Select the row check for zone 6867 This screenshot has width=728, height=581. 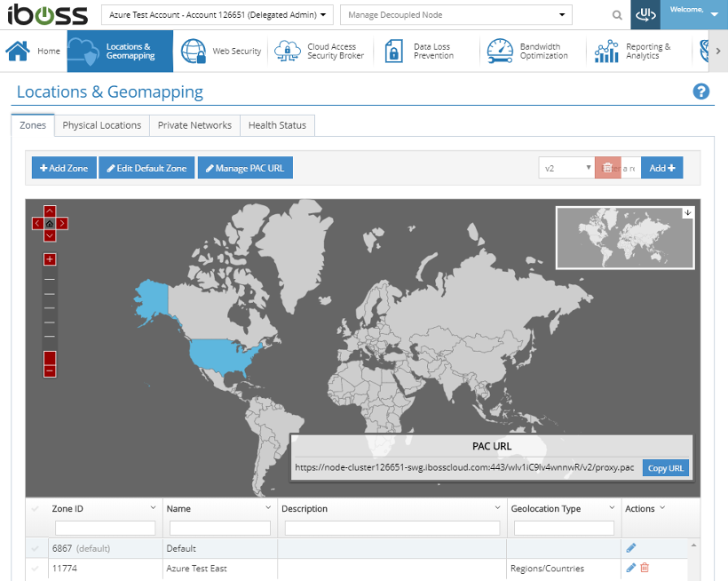[x=35, y=548]
